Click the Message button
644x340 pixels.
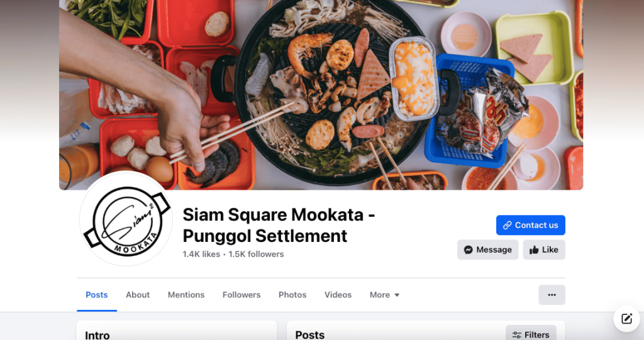click(488, 250)
